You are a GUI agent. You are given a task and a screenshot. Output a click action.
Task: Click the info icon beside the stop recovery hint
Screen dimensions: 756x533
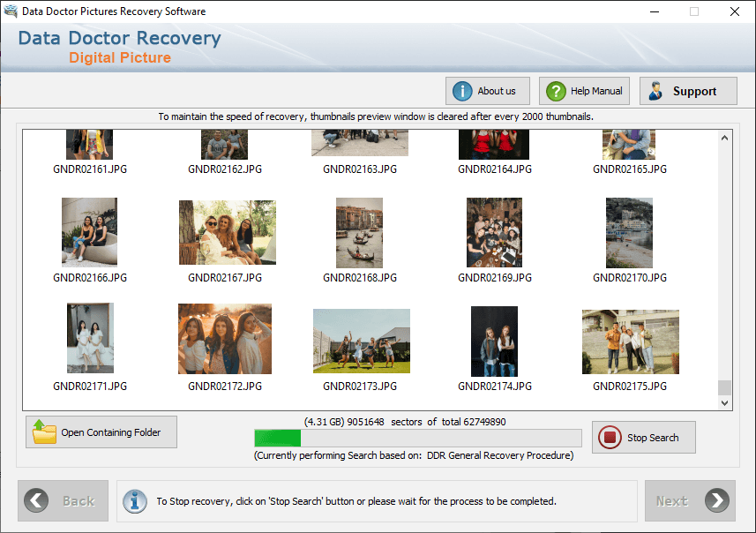135,501
